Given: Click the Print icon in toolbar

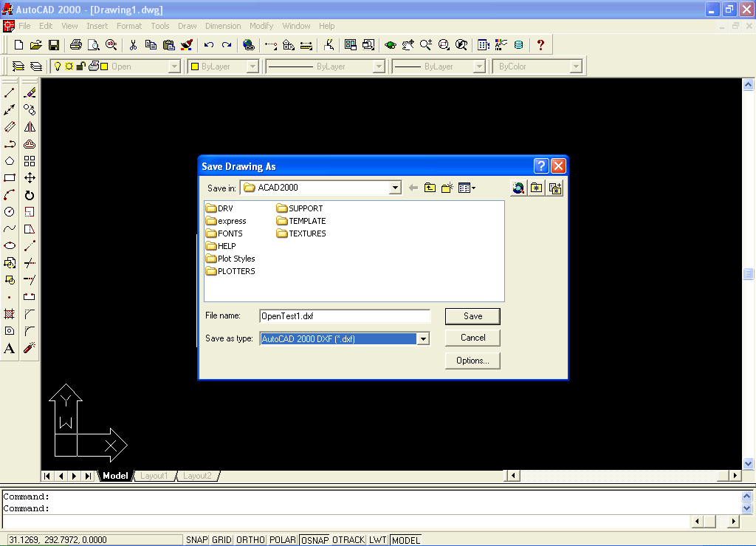Looking at the screenshot, I should click(x=76, y=45).
